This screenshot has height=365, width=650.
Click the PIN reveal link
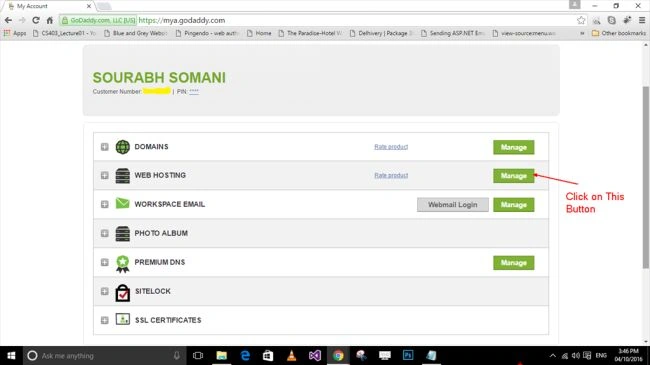(x=194, y=92)
